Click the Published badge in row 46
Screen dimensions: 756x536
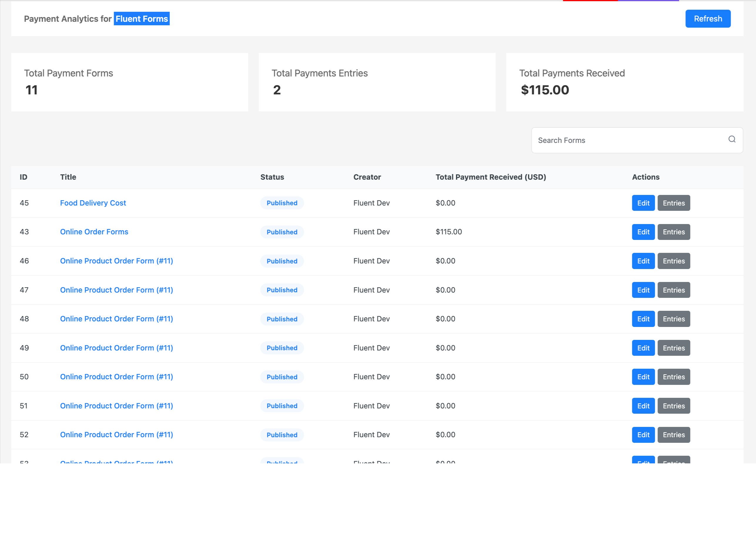(x=282, y=261)
